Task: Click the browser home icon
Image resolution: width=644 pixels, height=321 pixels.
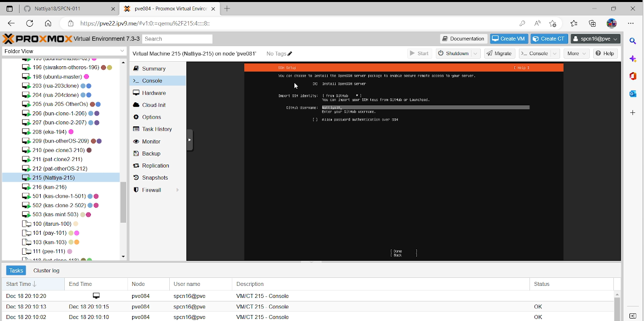Action: coord(48,23)
